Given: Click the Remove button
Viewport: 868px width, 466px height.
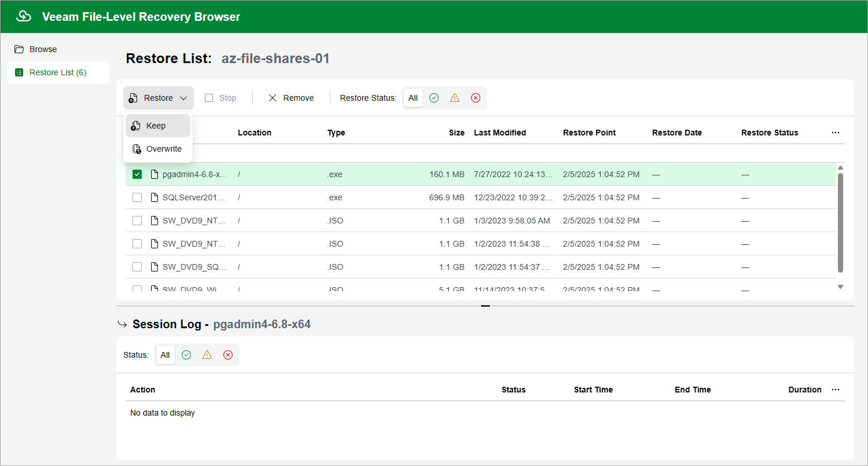Looking at the screenshot, I should click(291, 98).
